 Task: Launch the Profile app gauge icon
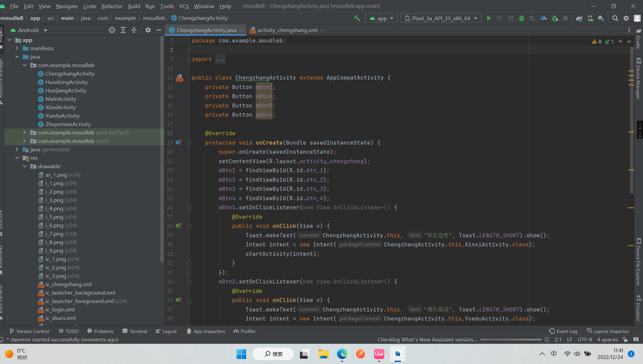pos(543,18)
